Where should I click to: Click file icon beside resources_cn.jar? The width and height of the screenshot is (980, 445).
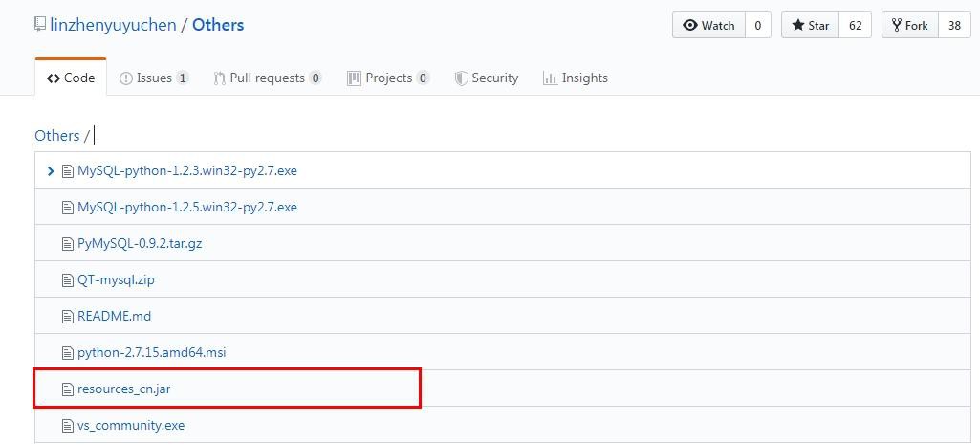pos(68,389)
